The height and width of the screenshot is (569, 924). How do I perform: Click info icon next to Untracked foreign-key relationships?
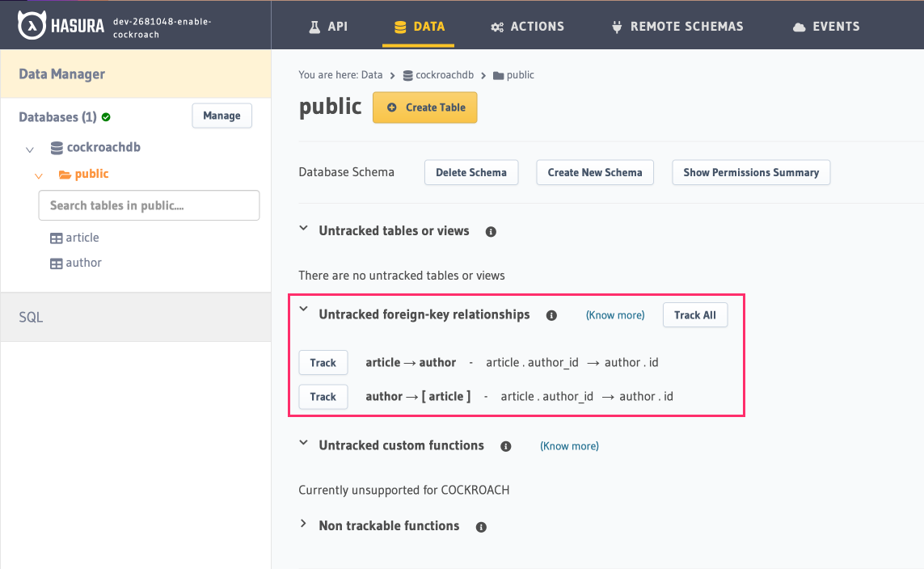coord(551,315)
